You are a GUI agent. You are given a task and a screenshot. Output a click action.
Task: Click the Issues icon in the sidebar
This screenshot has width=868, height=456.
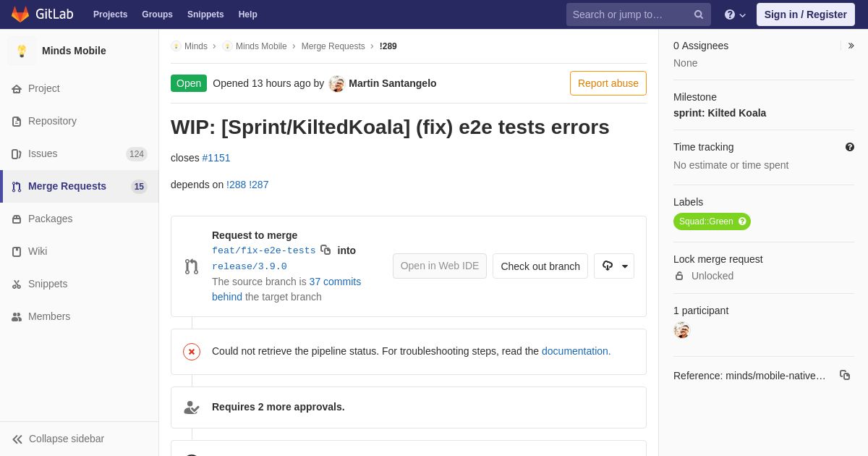17,154
